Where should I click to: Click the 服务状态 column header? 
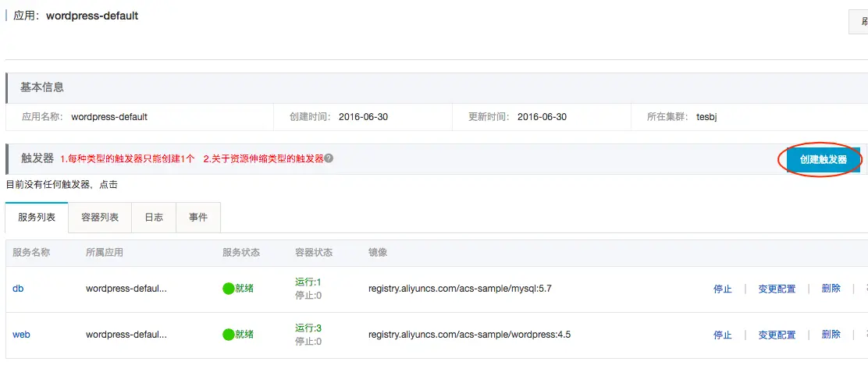pyautogui.click(x=240, y=252)
